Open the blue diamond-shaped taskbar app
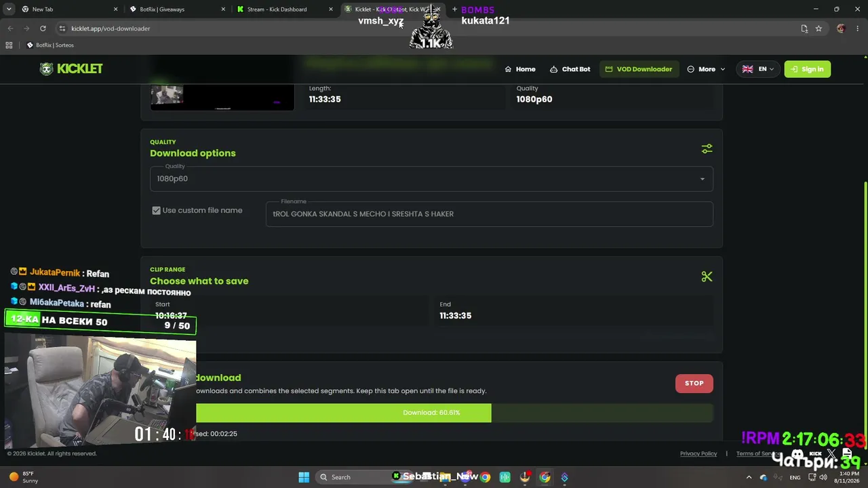Viewport: 868px width, 488px height. [564, 477]
